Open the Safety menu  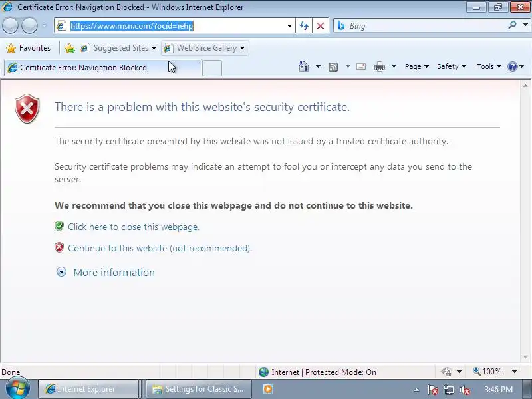[x=452, y=66]
